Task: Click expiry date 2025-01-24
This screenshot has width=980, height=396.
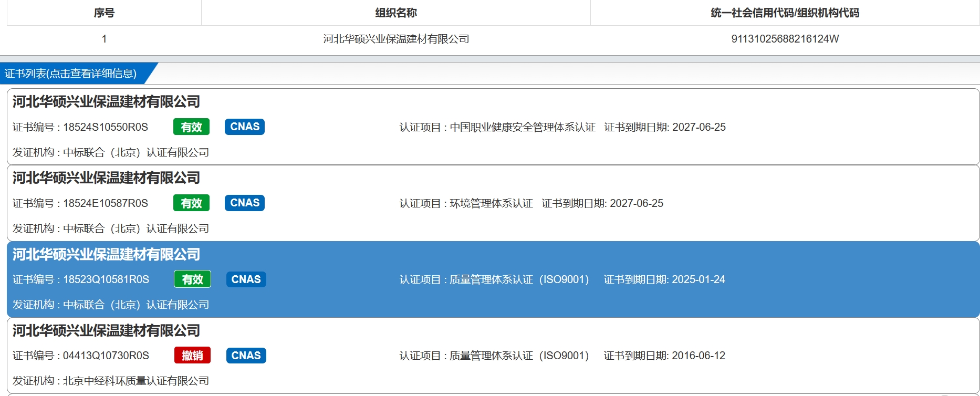Action: tap(698, 279)
